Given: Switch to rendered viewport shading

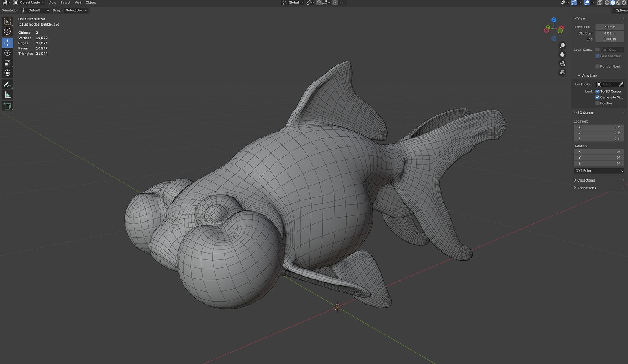Looking at the screenshot, I should pyautogui.click(x=623, y=3).
